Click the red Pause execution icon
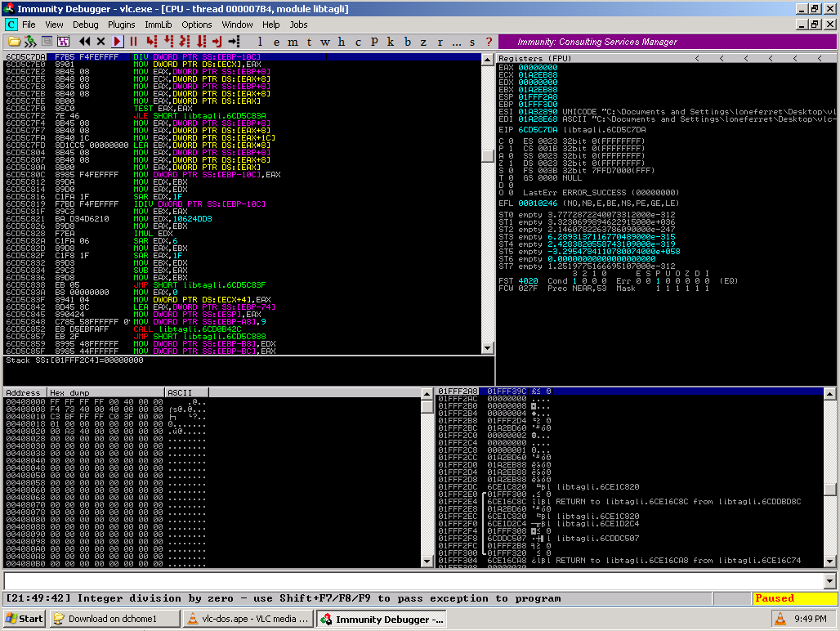The width and height of the screenshot is (840, 631). [x=134, y=42]
